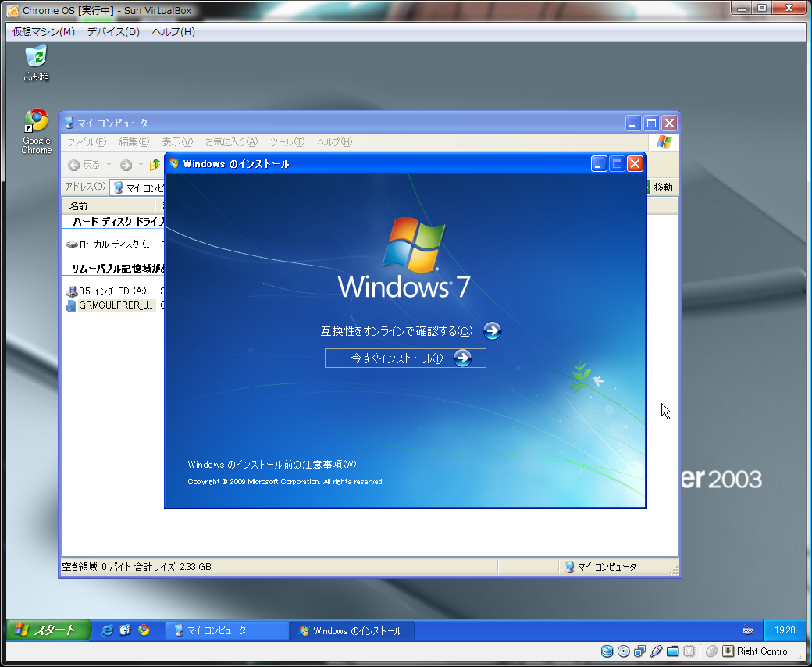Open the forward history dropdown arrow
The height and width of the screenshot is (667, 812).
coord(141,165)
